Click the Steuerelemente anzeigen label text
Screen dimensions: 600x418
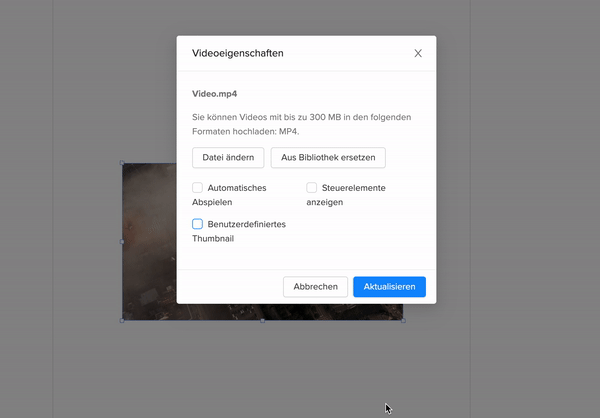[x=353, y=188]
